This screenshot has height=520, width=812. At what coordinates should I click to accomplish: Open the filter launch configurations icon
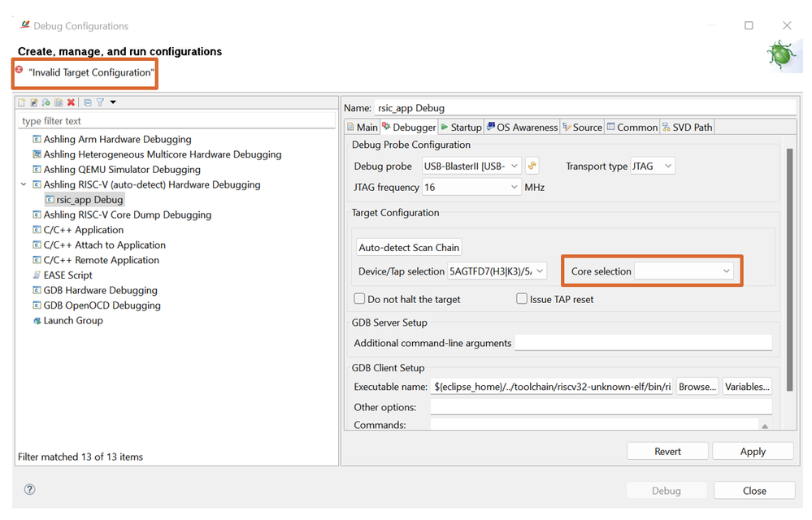click(100, 102)
